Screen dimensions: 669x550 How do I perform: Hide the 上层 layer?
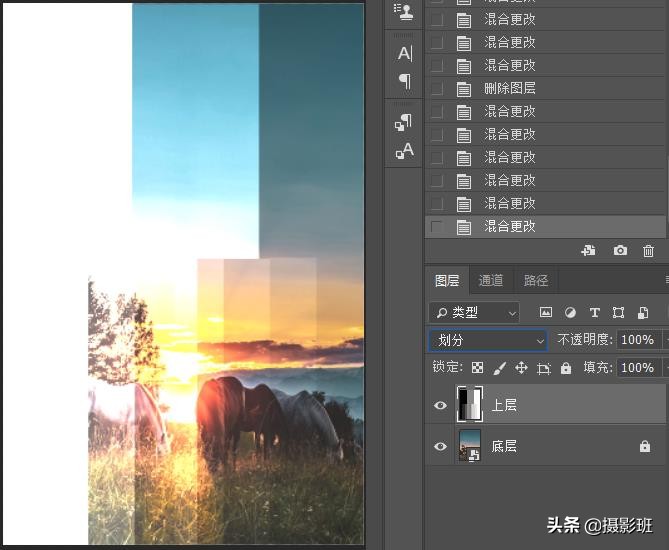[x=440, y=405]
